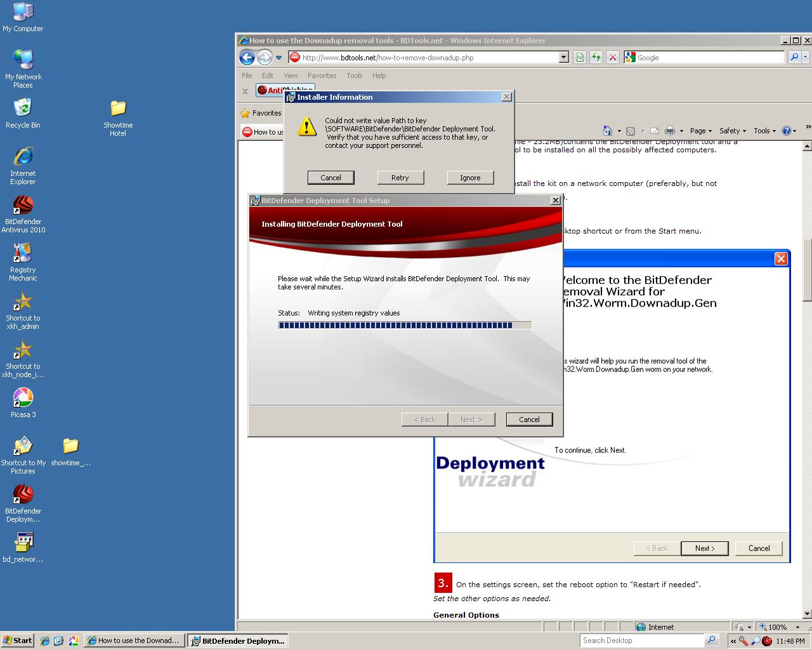Open View menu in Internet Explorer

[291, 76]
